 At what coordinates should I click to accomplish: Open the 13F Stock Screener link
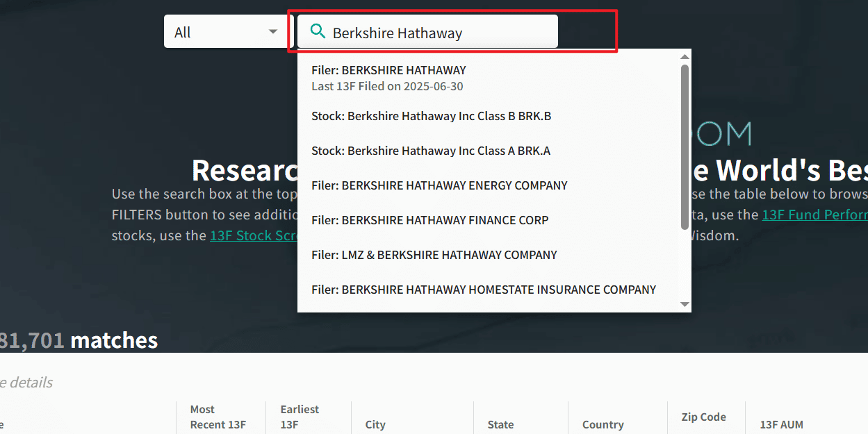[254, 235]
